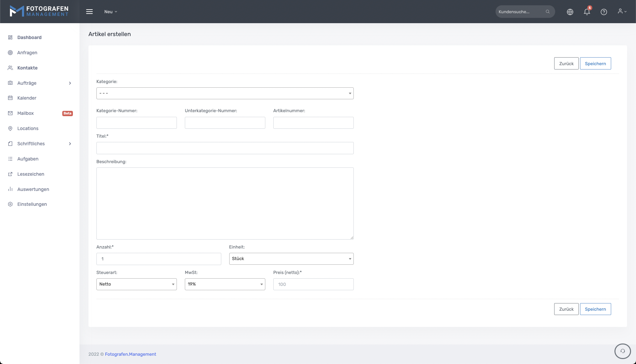Click the search magnifier in Kundensuche
The height and width of the screenshot is (364, 636).
[x=548, y=12]
